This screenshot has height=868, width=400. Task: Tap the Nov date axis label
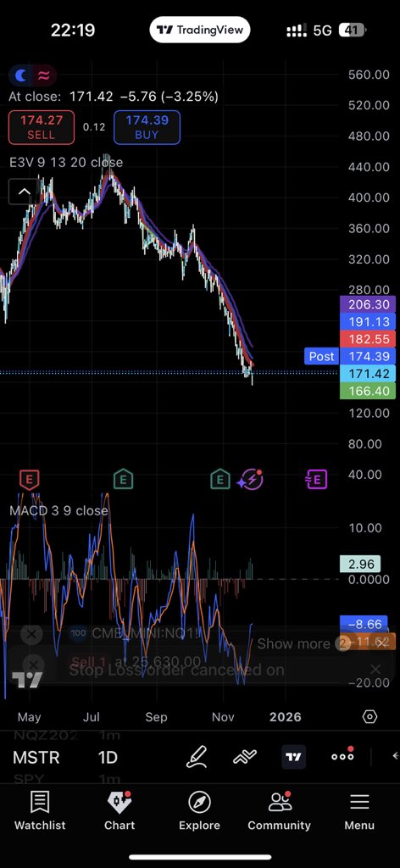point(223,717)
